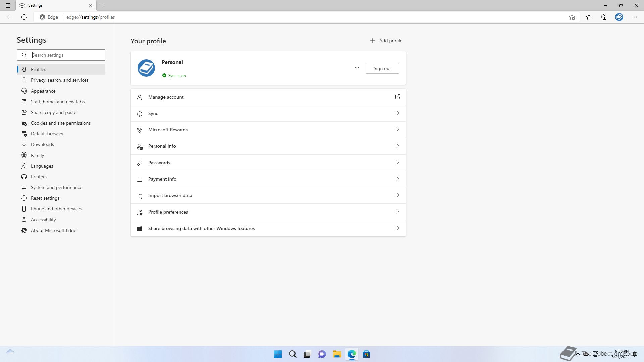This screenshot has height=362, width=644.
Task: Open Downloads settings
Action: (61, 144)
